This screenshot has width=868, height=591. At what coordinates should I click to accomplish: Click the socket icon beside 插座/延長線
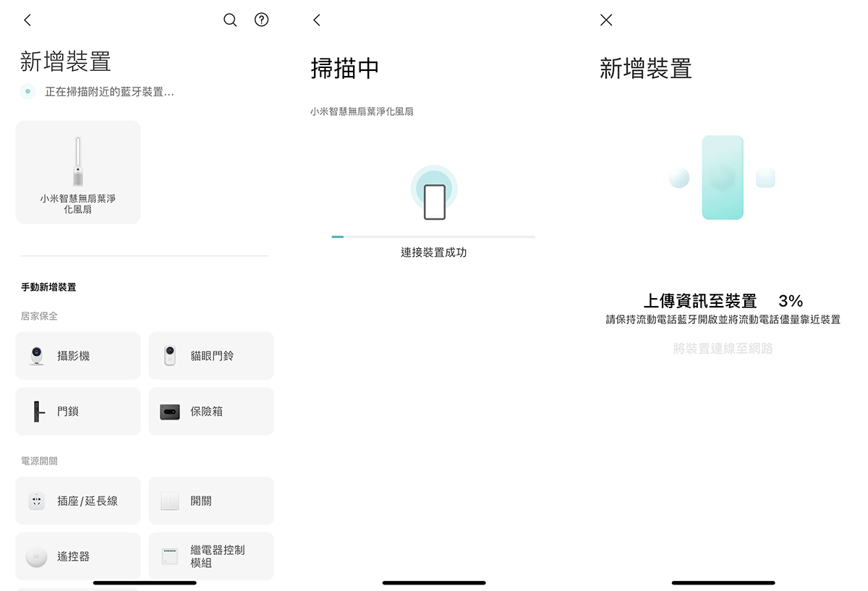(37, 501)
